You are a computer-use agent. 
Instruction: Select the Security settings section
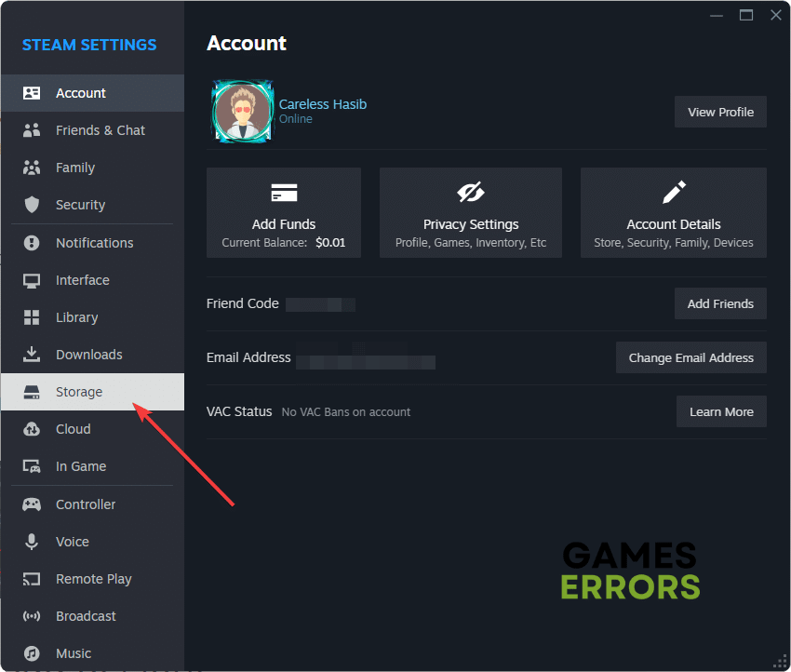pos(93,205)
